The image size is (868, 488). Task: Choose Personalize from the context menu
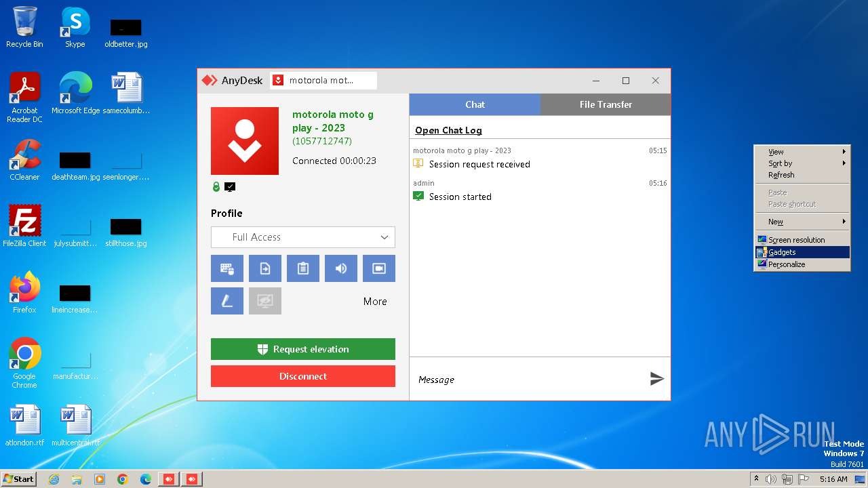coord(802,264)
